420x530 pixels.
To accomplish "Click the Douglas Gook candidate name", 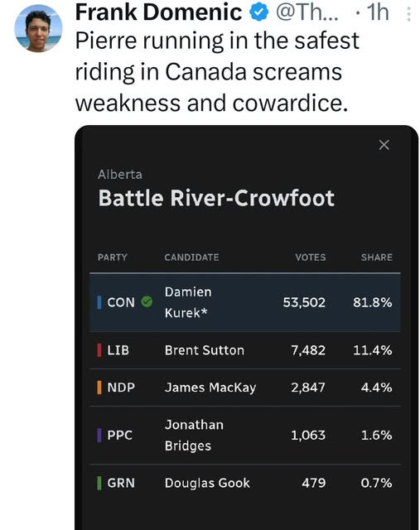I will [x=207, y=483].
